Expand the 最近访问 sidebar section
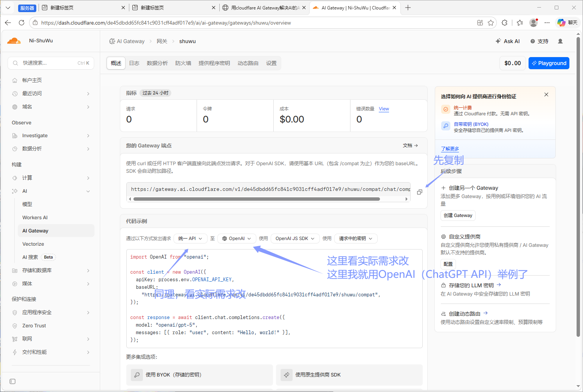583x392 pixels. pos(51,93)
